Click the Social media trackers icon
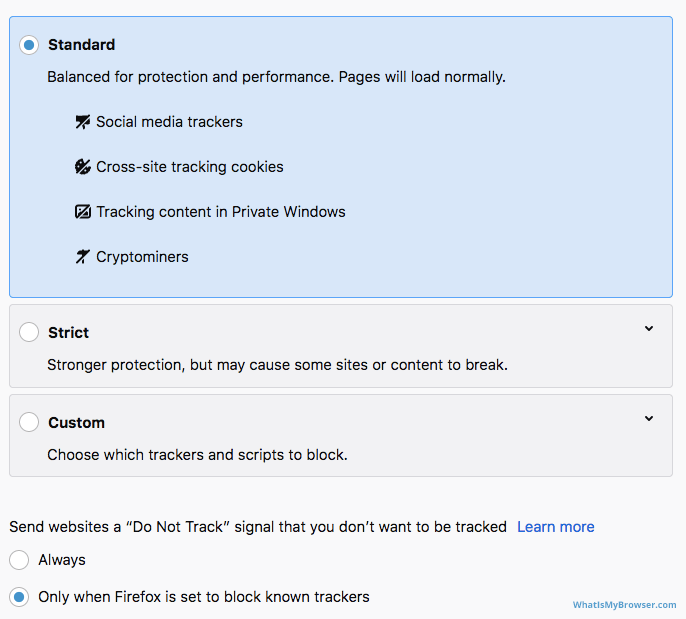This screenshot has width=686, height=619. [83, 122]
